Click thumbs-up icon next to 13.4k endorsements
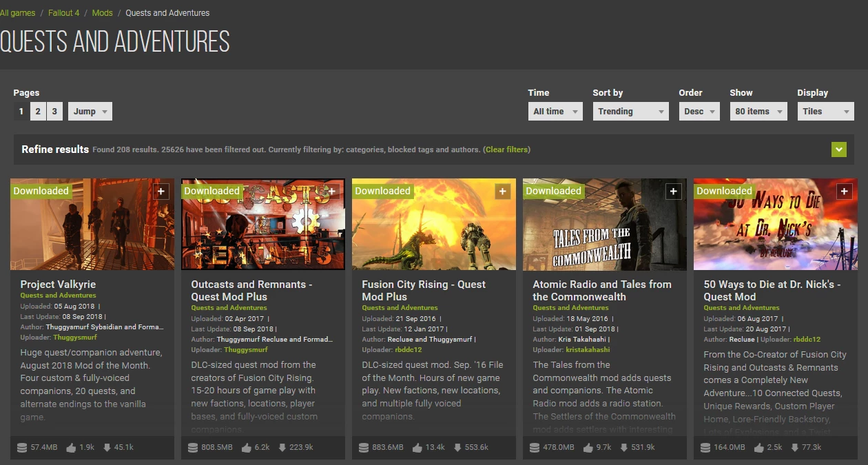Image resolution: width=868 pixels, height=465 pixels. pos(417,448)
